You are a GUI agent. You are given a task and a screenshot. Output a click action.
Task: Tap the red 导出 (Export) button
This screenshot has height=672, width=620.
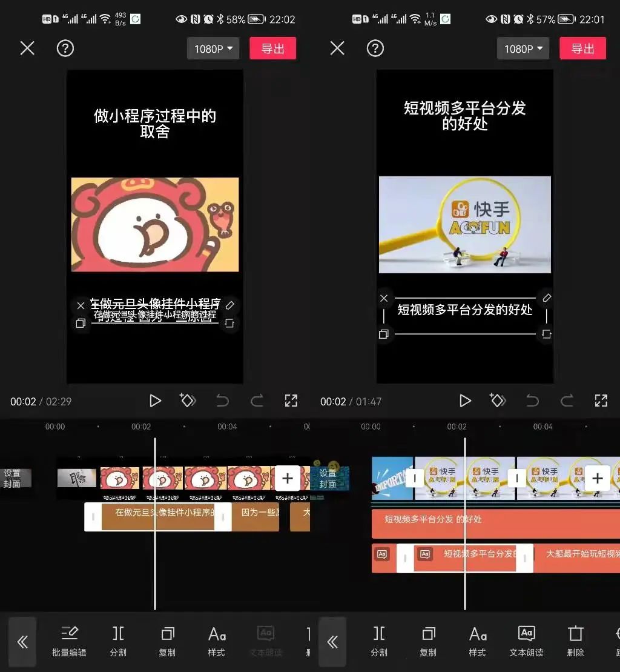pyautogui.click(x=272, y=48)
